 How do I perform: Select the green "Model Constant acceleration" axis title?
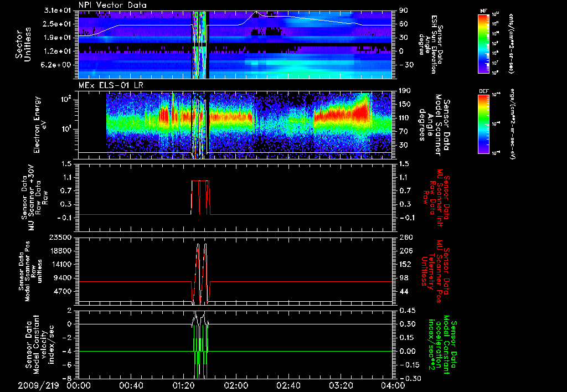pos(442,344)
